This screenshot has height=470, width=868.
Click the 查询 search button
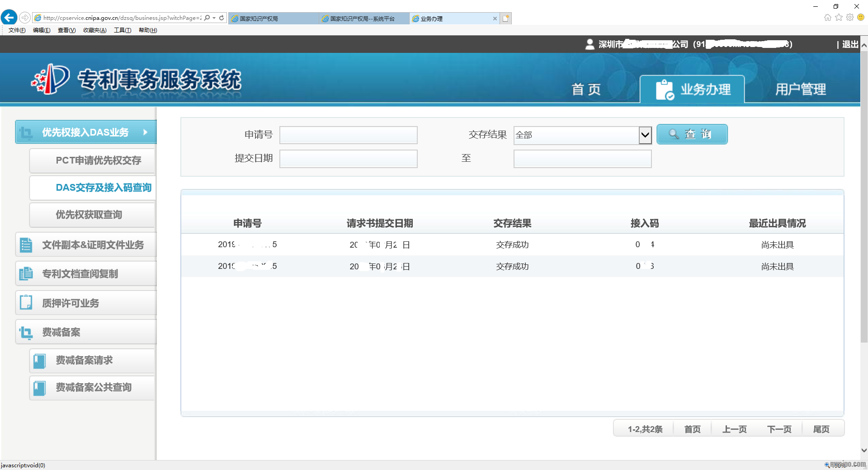click(x=692, y=134)
